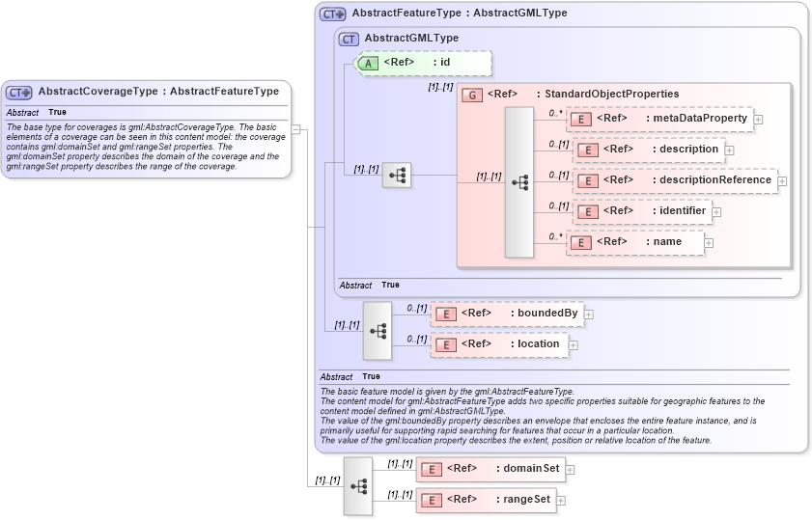812x520 pixels.
Task: Select the domainSet label
Action: coord(528,468)
